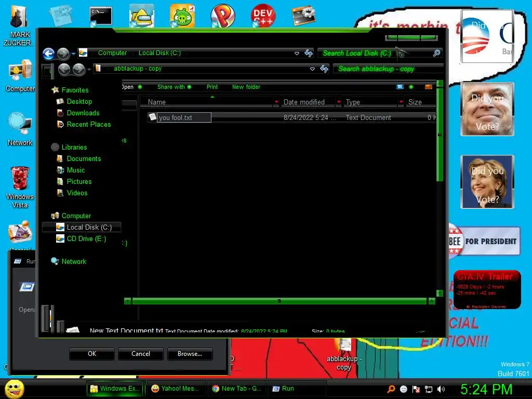Click the you fool.txt file icon
Screen dimensions: 532x399
coord(152,117)
